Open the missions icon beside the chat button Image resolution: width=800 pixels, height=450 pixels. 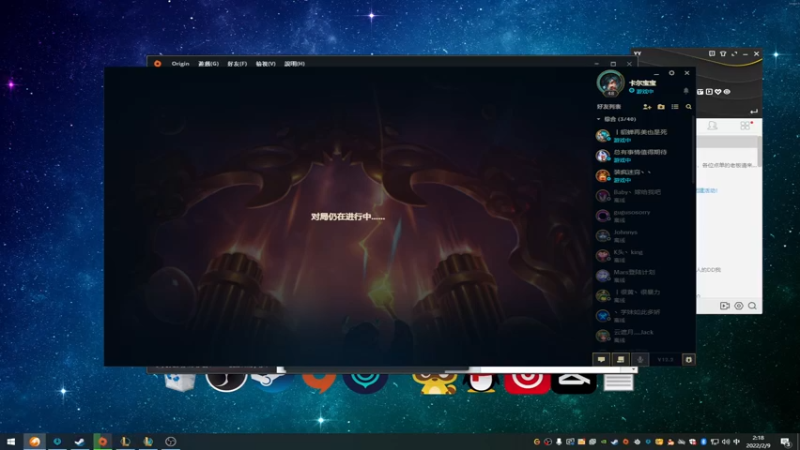pyautogui.click(x=620, y=360)
